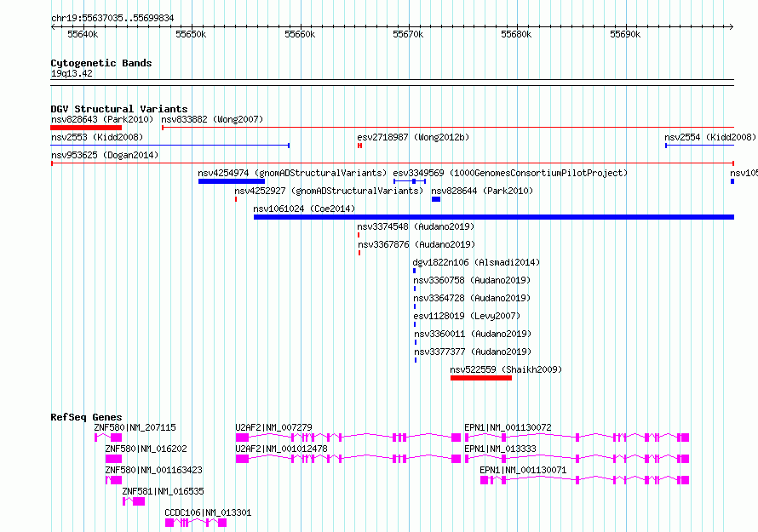Click nsv3377377 (Audano2019) variant label
Image resolution: width=758 pixels, height=532 pixels.
click(x=473, y=352)
